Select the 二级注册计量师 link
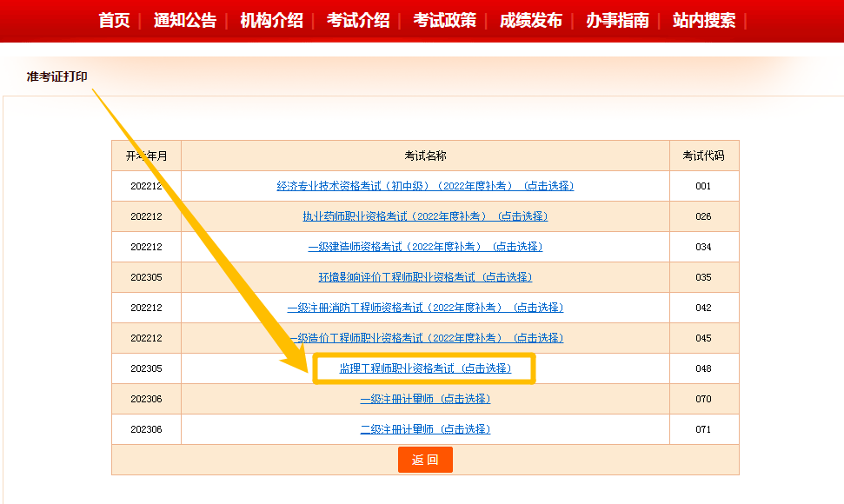The height and width of the screenshot is (504, 844). (425, 429)
